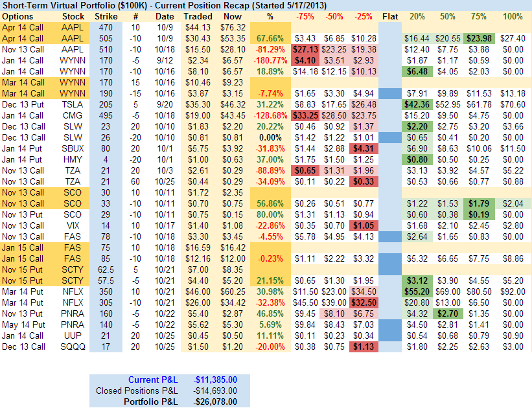532x408 pixels.
Task: Select the dark blue Flat cell in UUP row
Action: pyautogui.click(x=390, y=335)
